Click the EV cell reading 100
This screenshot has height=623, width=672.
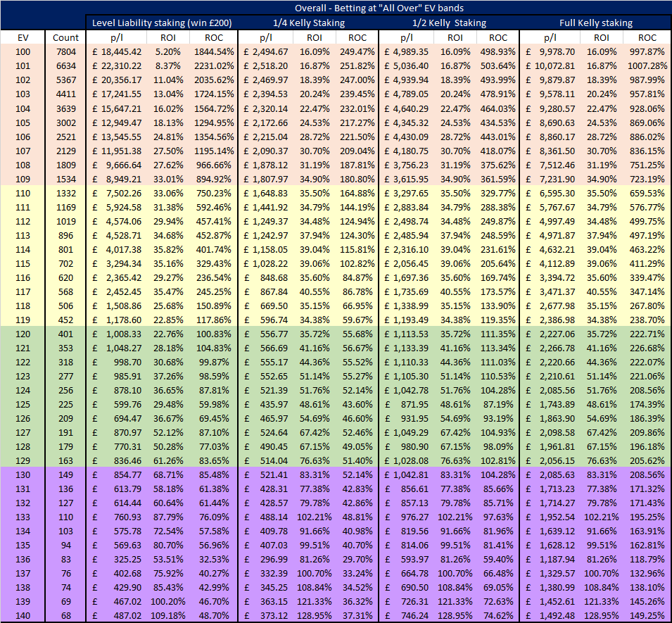point(23,52)
